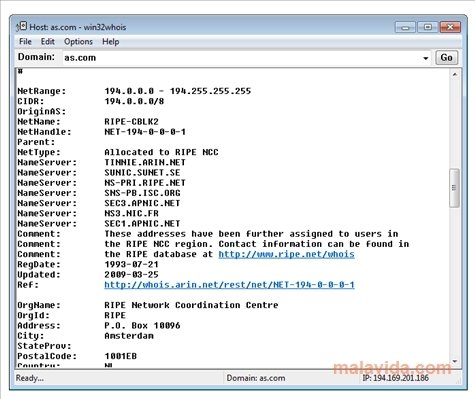Image resolution: width=475 pixels, height=399 pixels.
Task: Click the SEC1.APNIC.NET name server
Action: pyautogui.click(x=142, y=223)
